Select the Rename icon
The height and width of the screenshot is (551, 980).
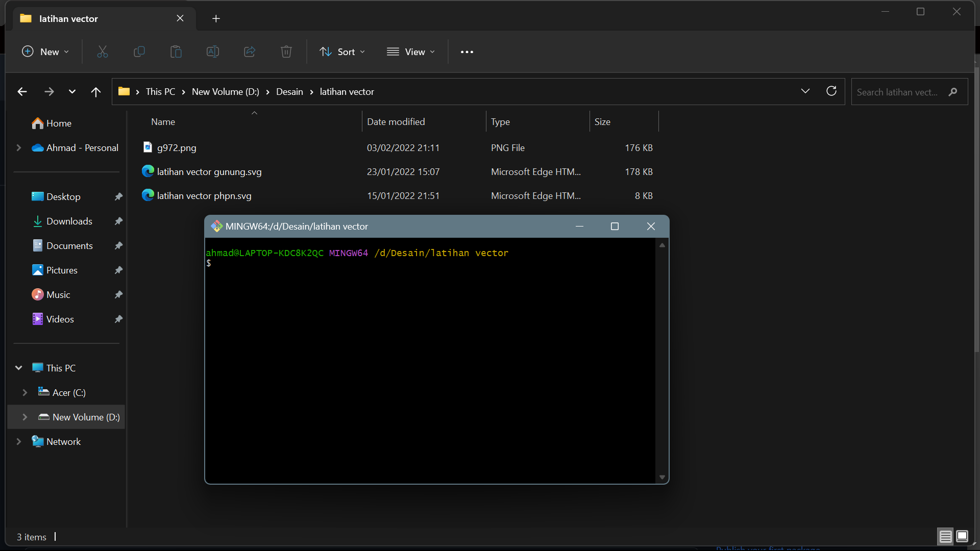pyautogui.click(x=212, y=52)
